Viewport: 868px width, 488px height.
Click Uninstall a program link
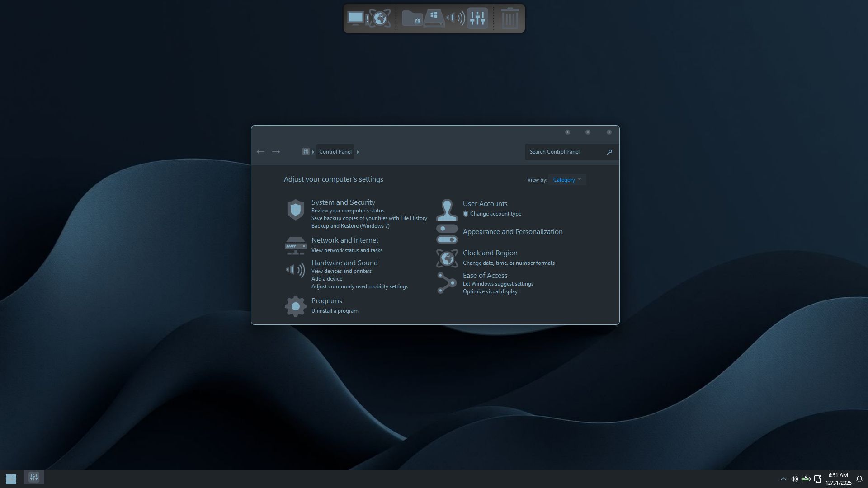click(335, 311)
